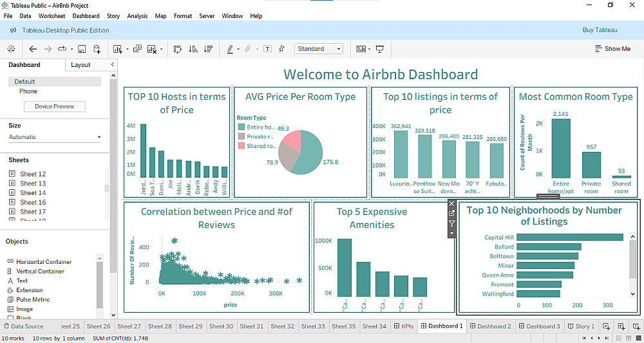
Task: Click the Show/Hide Cards icon
Action: click(361, 49)
